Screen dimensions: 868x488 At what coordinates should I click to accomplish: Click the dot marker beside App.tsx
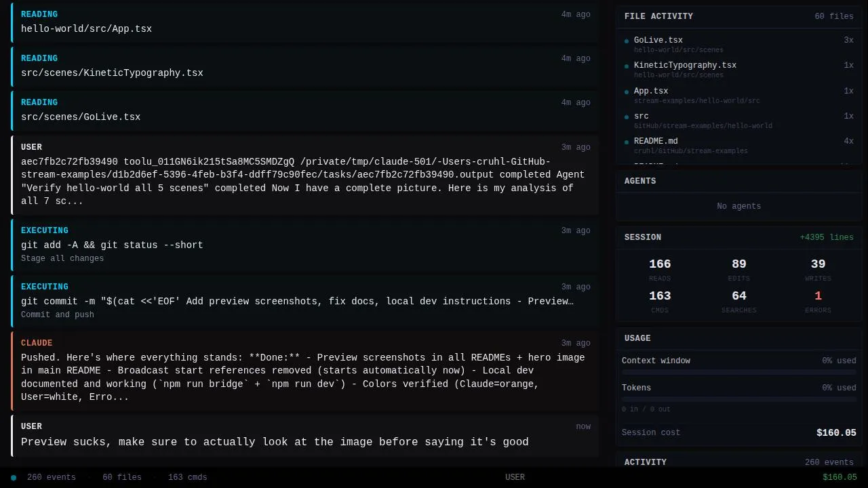(x=627, y=91)
